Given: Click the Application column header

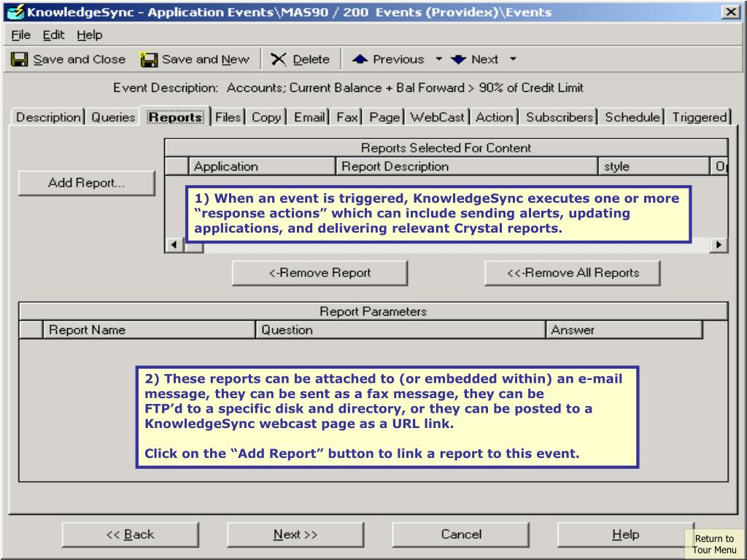Looking at the screenshot, I should coord(262,166).
